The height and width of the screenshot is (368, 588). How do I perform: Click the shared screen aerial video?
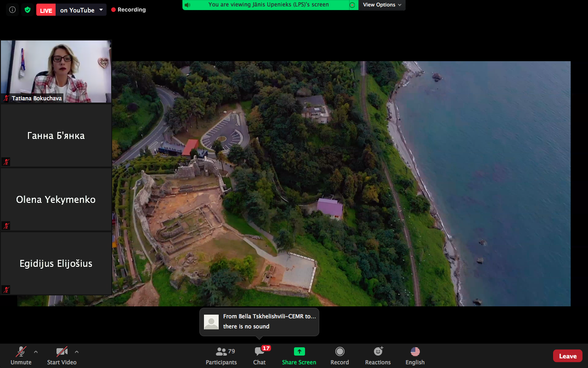click(x=294, y=184)
